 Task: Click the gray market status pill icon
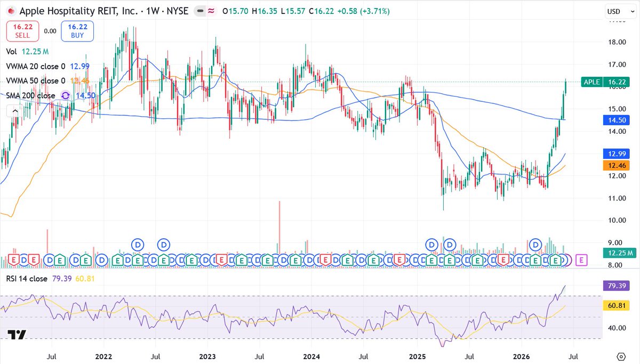(x=199, y=11)
